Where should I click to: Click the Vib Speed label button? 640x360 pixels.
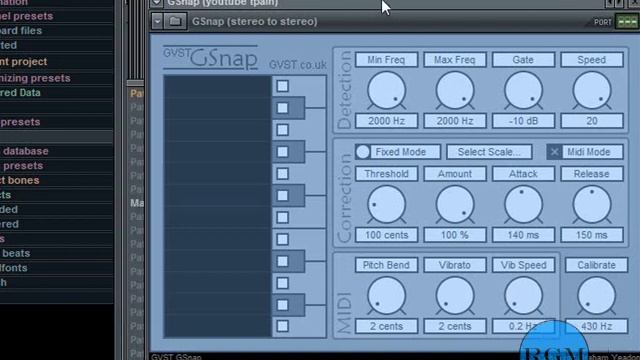coord(523,265)
